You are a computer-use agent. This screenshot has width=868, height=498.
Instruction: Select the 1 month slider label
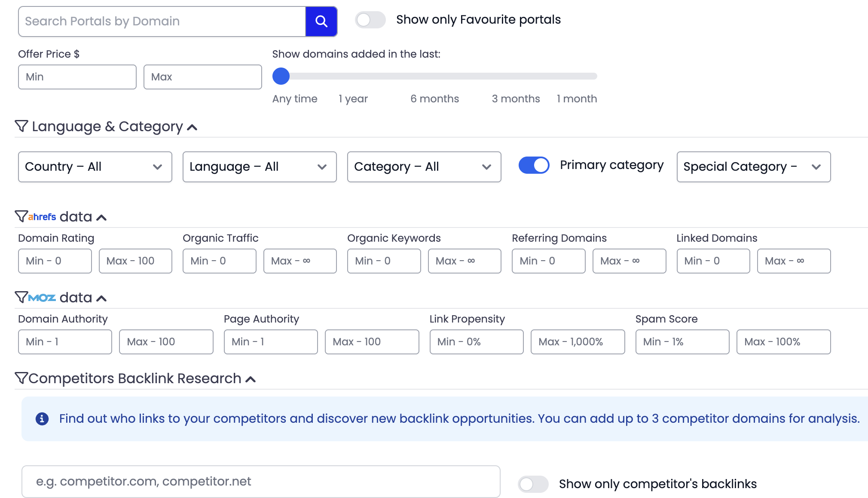pos(577,99)
